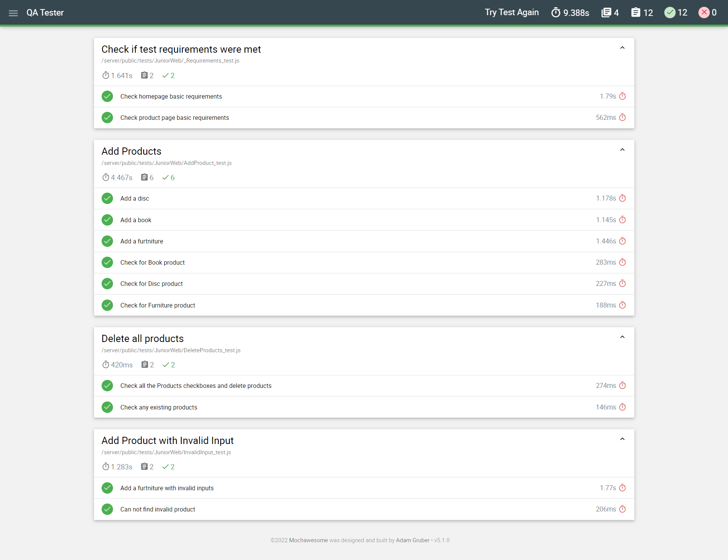728x560 pixels.
Task: Expand the Check for Disc product test
Action: pos(364,284)
